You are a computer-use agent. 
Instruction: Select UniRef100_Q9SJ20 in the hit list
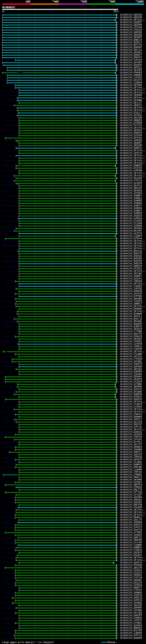tap(131, 50)
